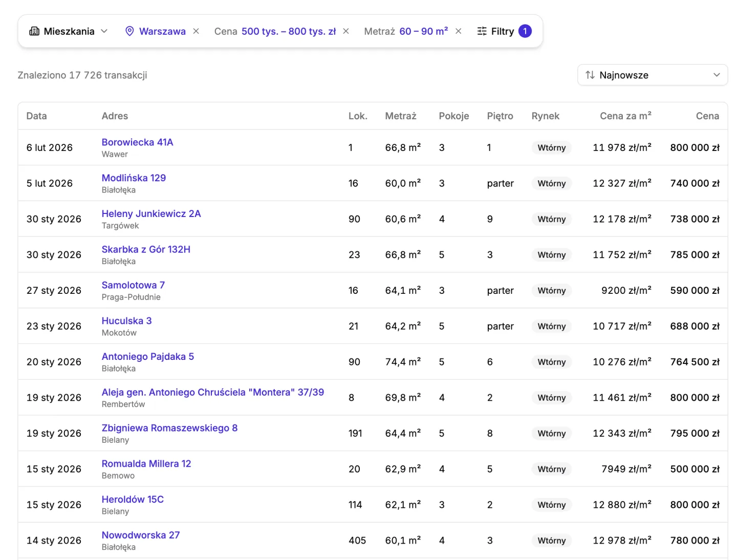Open the Mieszkania property type dropdown

(x=69, y=31)
